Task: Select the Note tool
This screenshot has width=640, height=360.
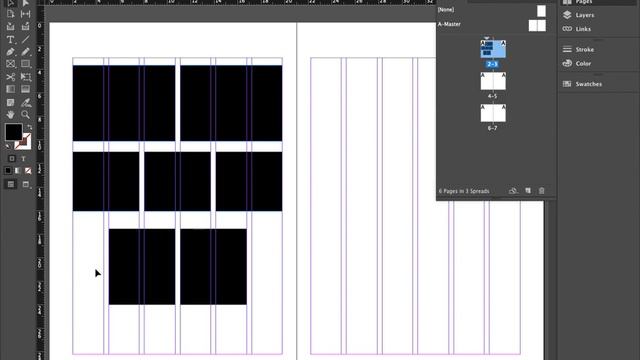Action: [x=11, y=102]
